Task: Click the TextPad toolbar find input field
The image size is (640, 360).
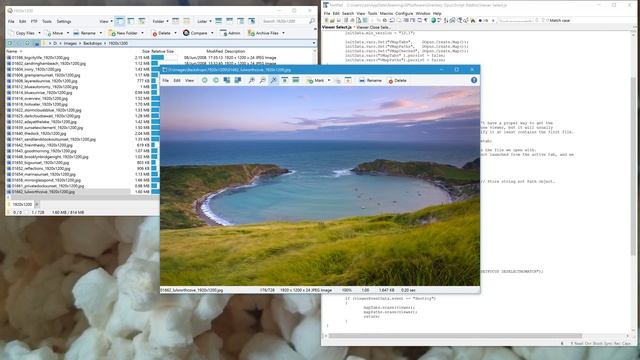Action: pyautogui.click(x=516, y=20)
